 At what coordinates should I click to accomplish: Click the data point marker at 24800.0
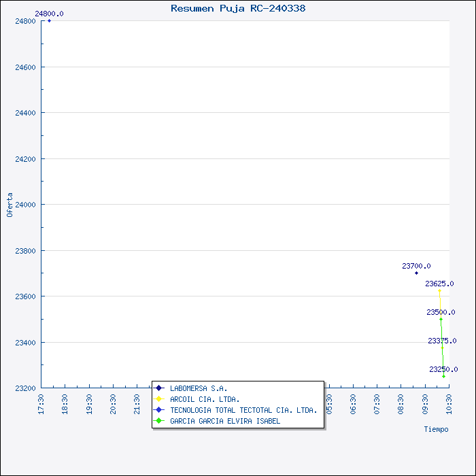(49, 21)
